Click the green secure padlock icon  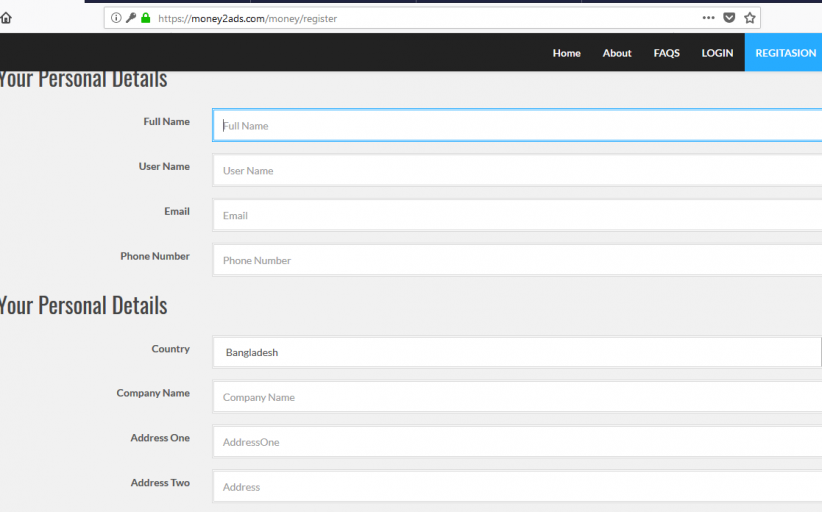[x=146, y=18]
